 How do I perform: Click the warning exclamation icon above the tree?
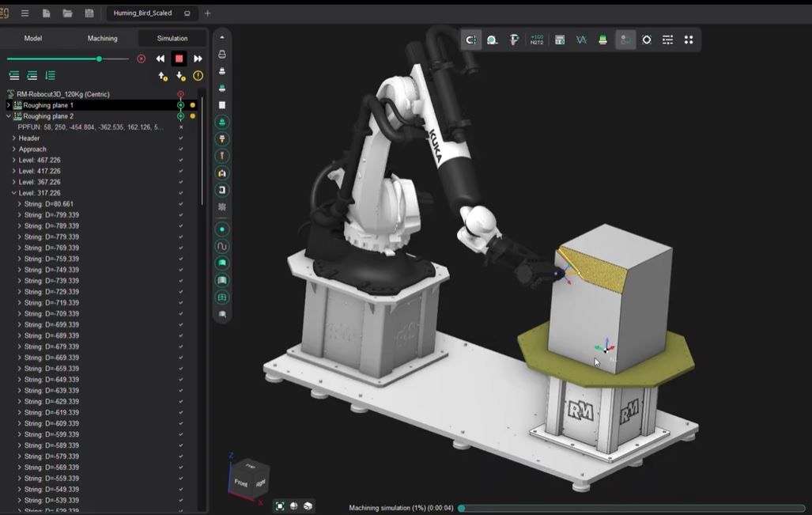point(198,75)
